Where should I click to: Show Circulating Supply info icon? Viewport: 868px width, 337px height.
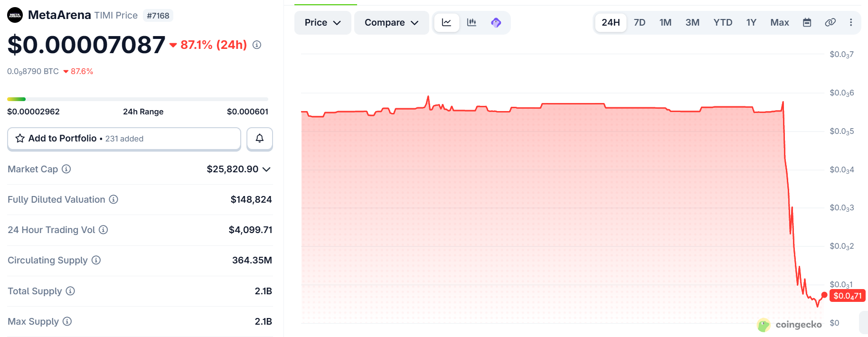click(x=96, y=260)
